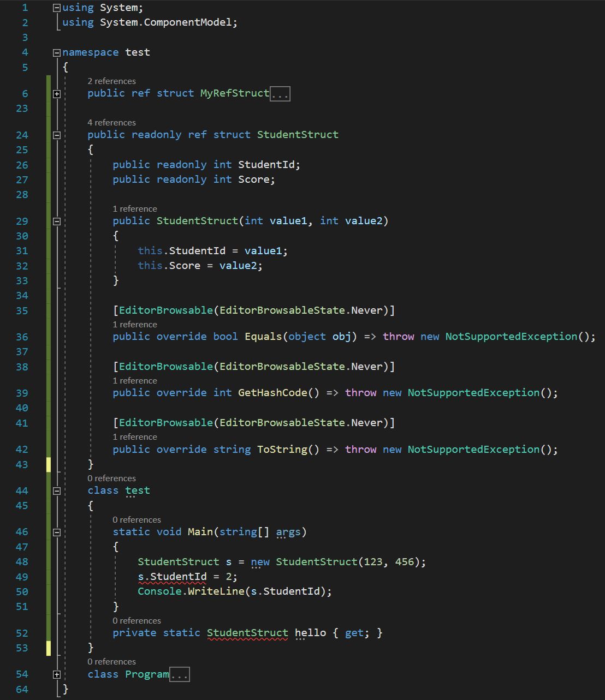Expand the collapsed MyRefStruct body
The image size is (605, 700).
click(56, 93)
